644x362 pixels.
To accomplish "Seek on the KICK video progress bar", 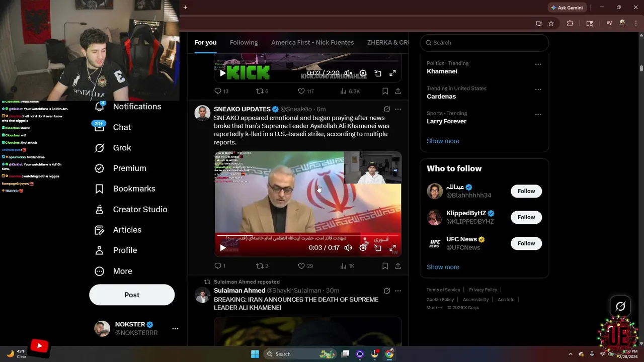I will coord(308,61).
